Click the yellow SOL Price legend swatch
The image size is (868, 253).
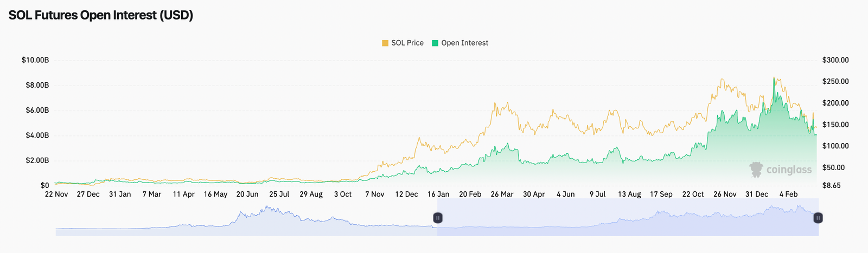pyautogui.click(x=385, y=43)
